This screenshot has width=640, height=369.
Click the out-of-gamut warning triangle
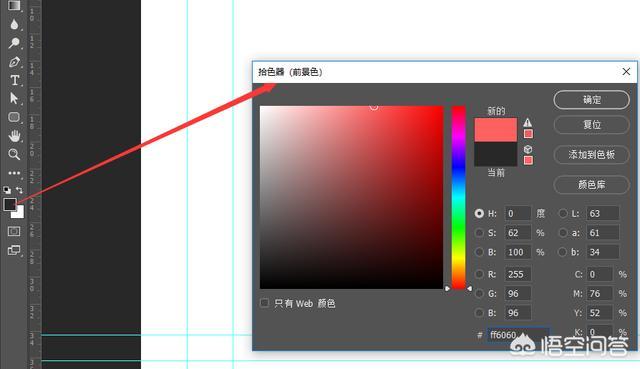click(x=528, y=122)
